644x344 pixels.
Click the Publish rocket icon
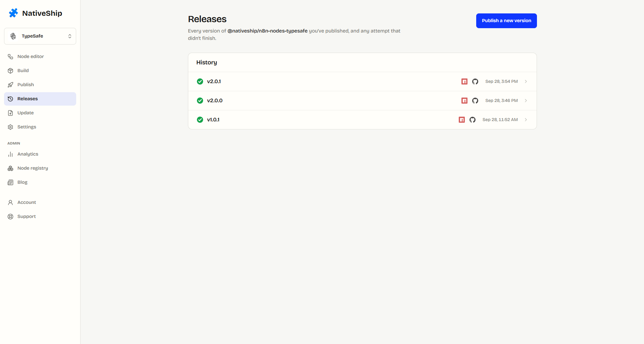10,85
